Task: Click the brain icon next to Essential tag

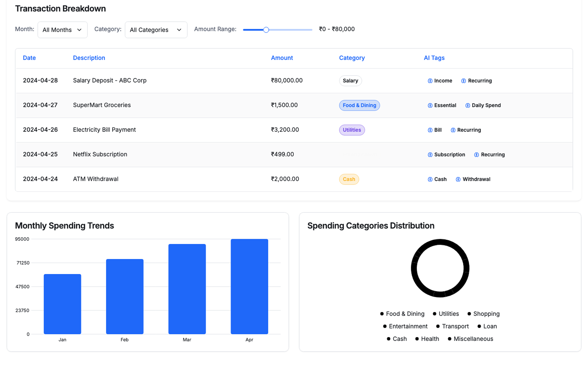Action: [430, 105]
